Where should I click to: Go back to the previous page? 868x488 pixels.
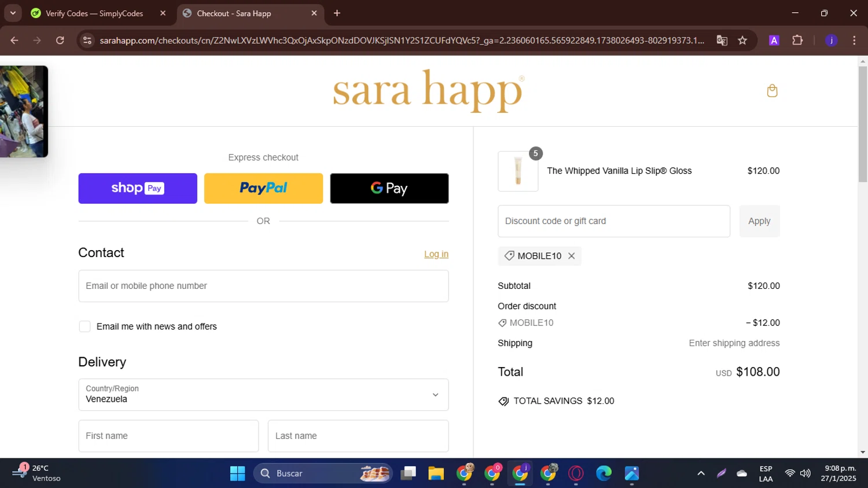pos(14,41)
